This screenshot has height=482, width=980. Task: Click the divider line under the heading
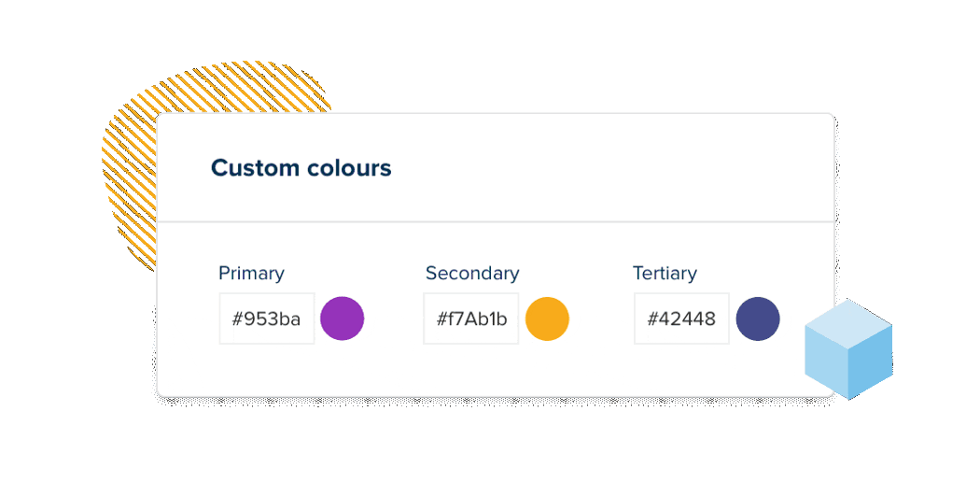(495, 222)
